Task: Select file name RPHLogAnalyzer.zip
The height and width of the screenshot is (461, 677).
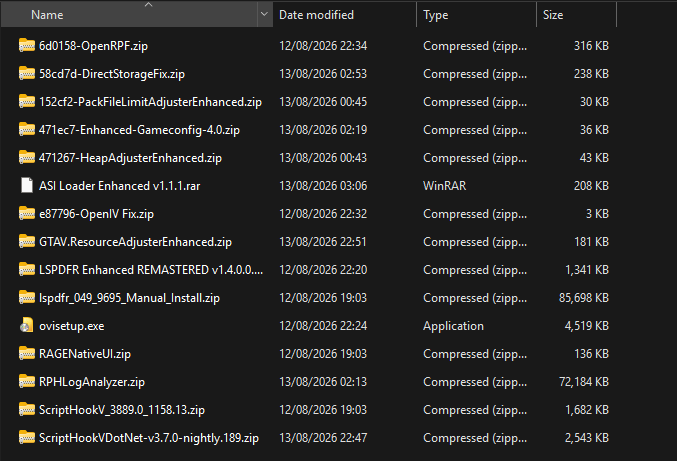Action: coord(92,382)
